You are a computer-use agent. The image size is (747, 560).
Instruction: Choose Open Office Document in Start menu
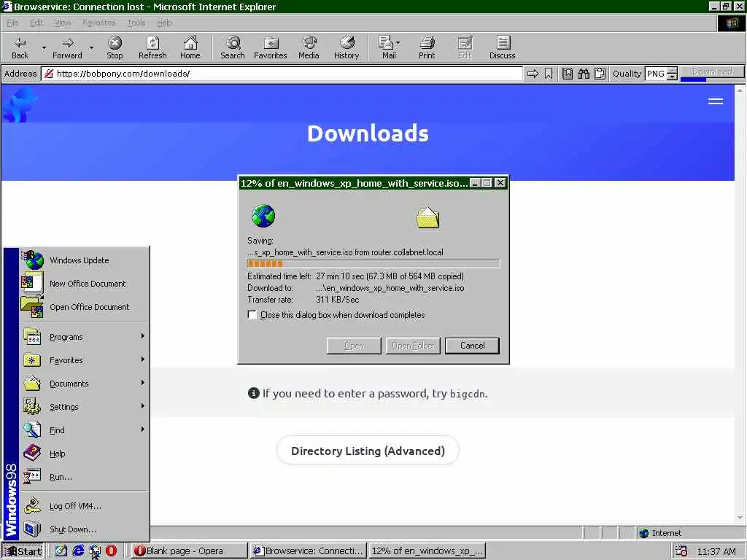tap(84, 307)
